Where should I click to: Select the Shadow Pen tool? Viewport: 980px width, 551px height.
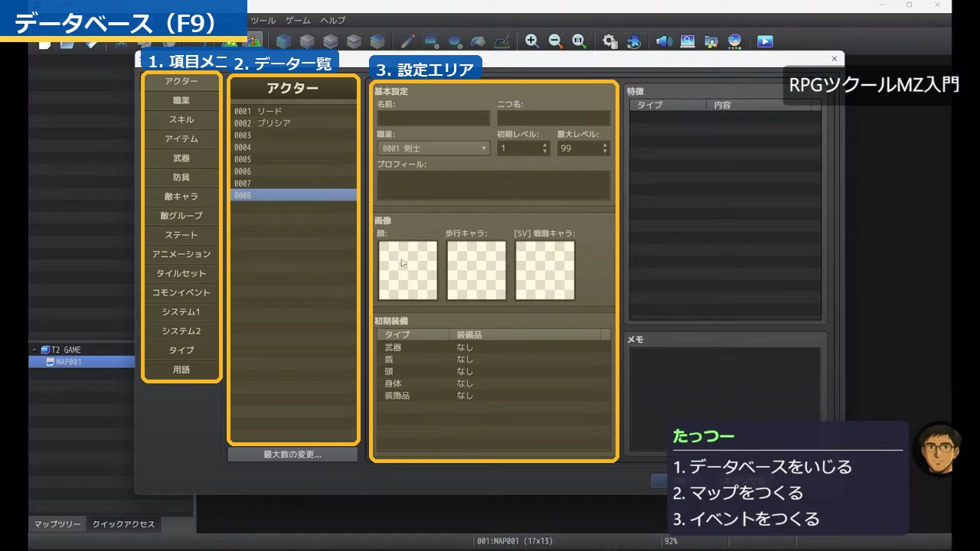501,41
